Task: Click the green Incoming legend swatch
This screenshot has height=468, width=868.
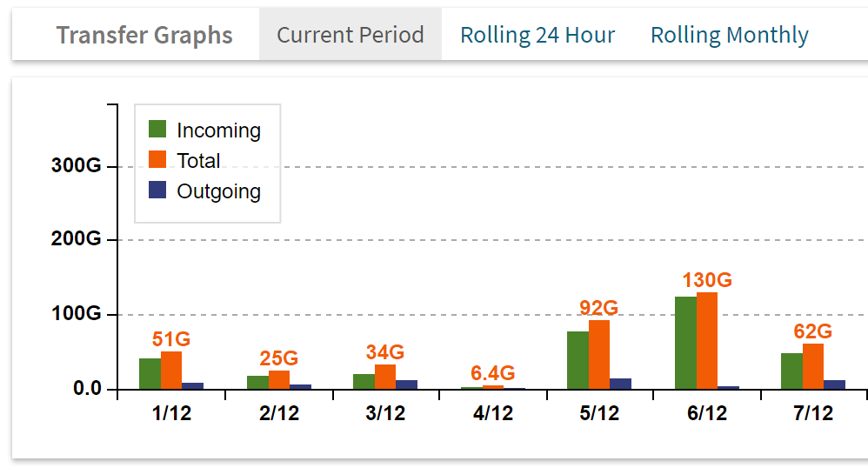Action: click(x=157, y=130)
